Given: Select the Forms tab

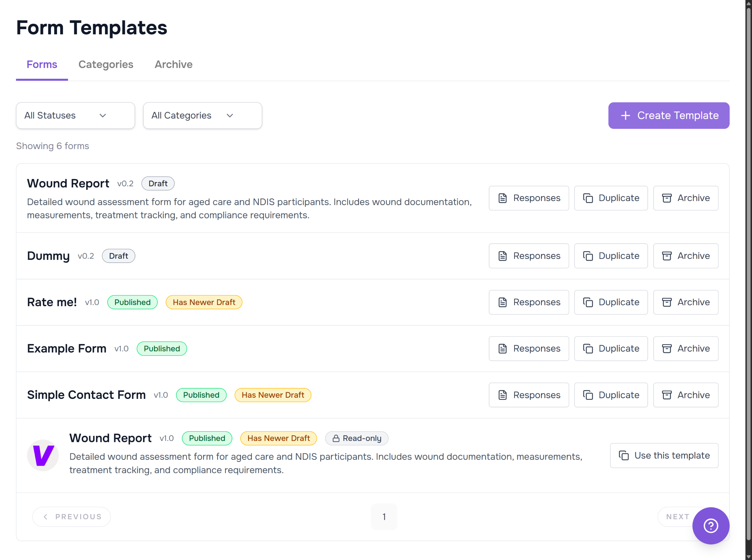Looking at the screenshot, I should [x=42, y=64].
